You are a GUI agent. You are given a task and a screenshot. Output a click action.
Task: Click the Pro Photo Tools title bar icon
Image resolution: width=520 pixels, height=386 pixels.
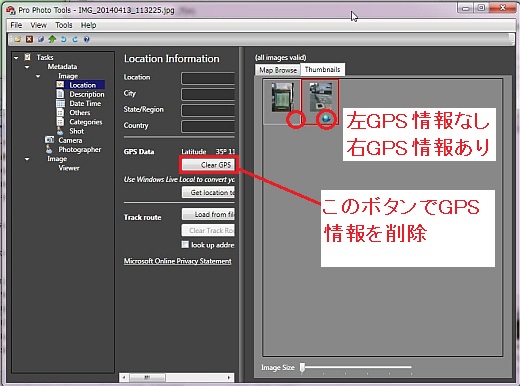(11, 10)
